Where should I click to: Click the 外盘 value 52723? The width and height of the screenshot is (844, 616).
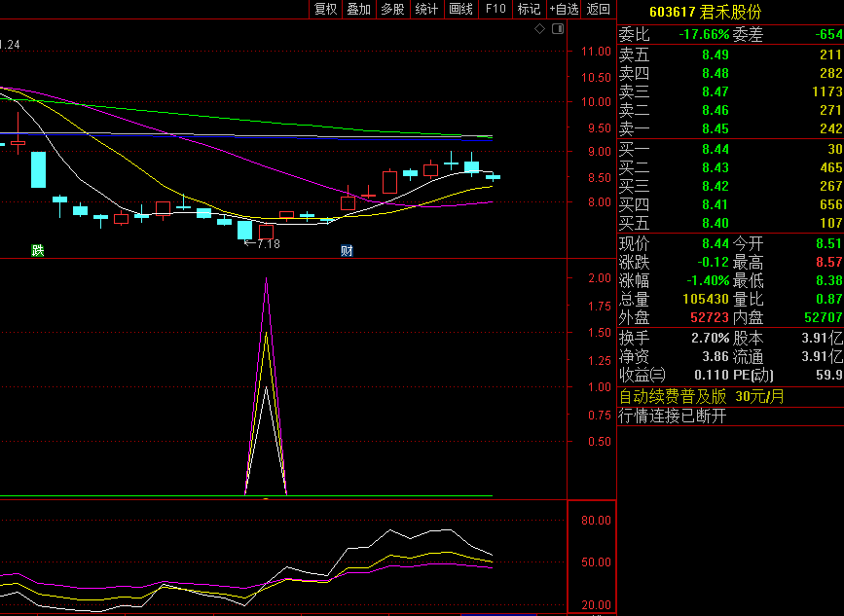[710, 317]
